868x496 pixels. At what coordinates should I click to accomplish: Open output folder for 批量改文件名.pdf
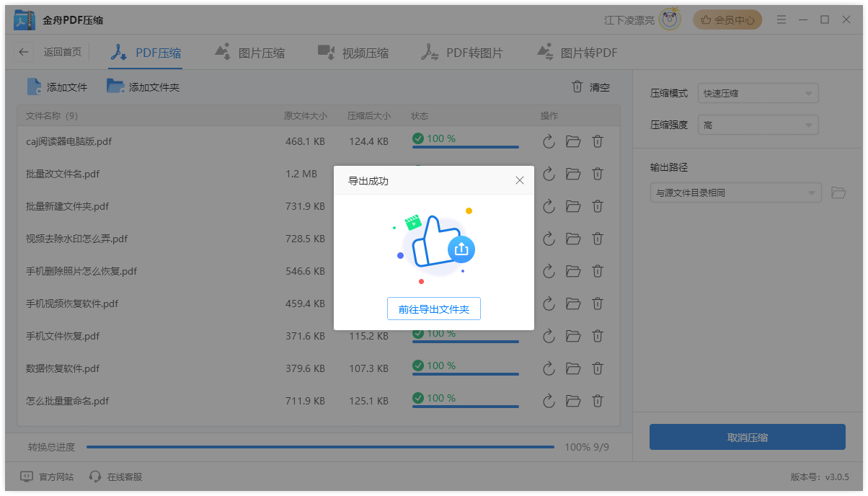point(573,174)
